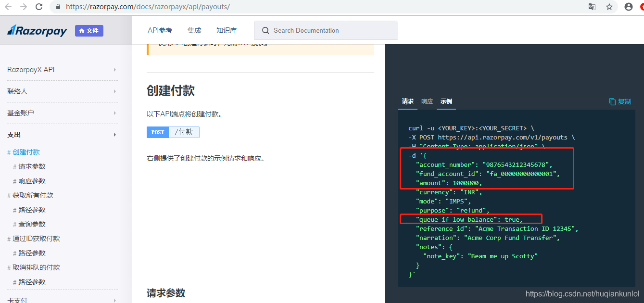Open the 知识库 menu

(226, 30)
